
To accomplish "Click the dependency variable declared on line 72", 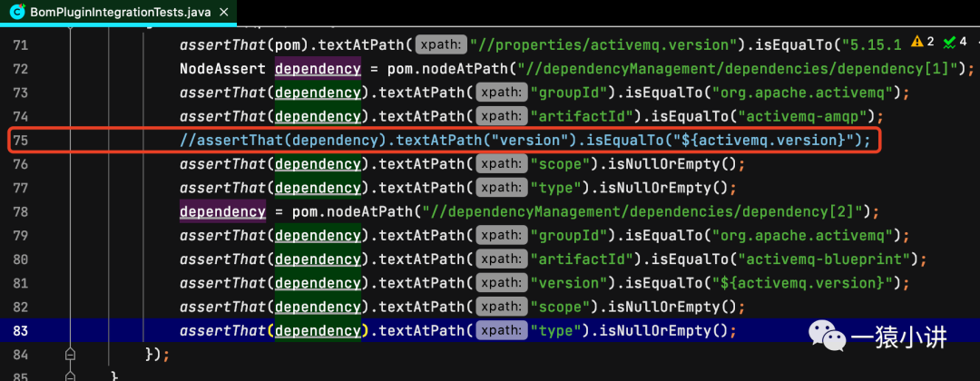I will (x=318, y=69).
